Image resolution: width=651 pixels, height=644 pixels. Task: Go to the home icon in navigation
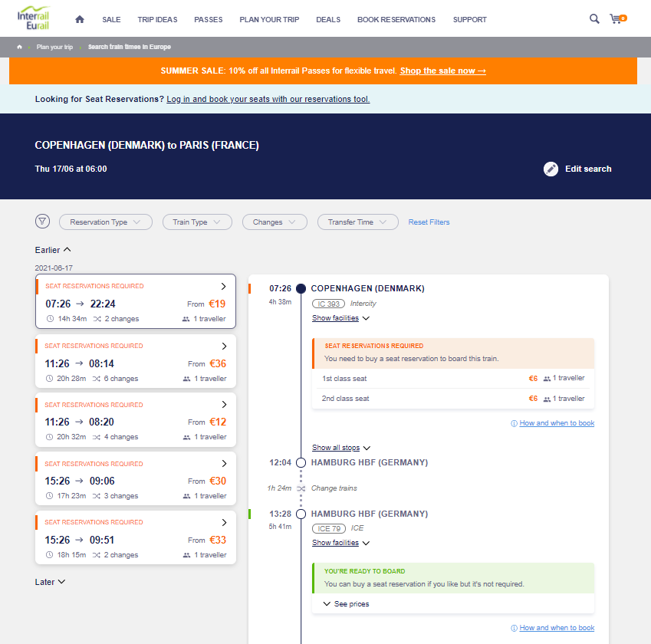click(80, 19)
